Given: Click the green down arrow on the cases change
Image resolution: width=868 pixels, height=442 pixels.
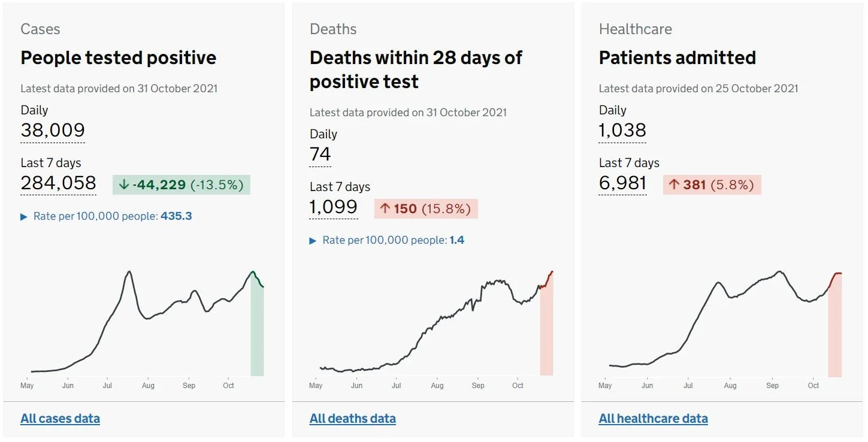Looking at the screenshot, I should [x=124, y=184].
